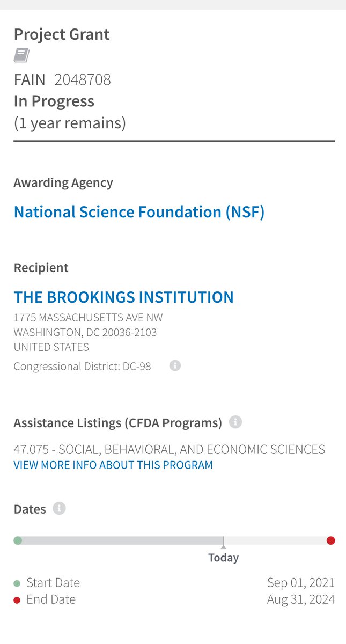Follow the View More Info About This Program link
346x644 pixels.
click(113, 465)
